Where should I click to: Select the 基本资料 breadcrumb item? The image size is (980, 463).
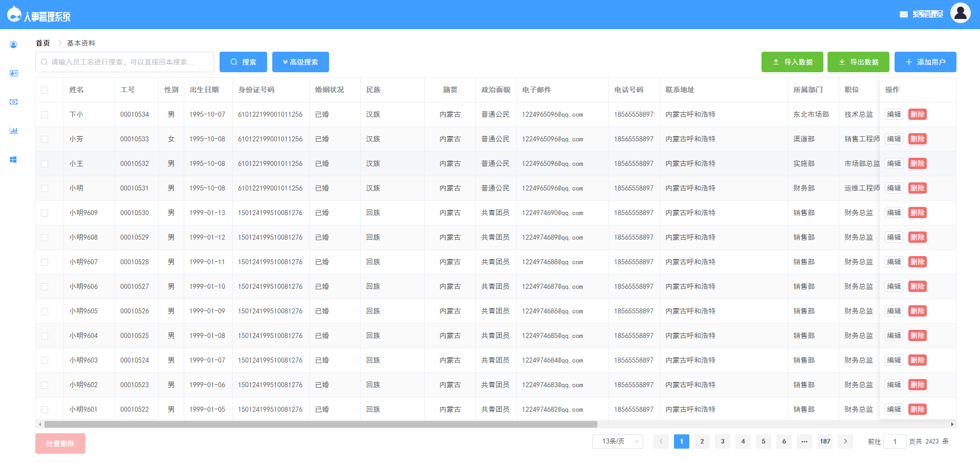pyautogui.click(x=80, y=43)
